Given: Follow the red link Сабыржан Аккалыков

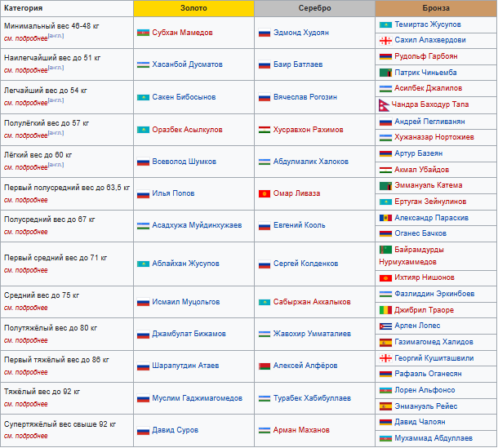Looking at the screenshot, I should tap(312, 302).
